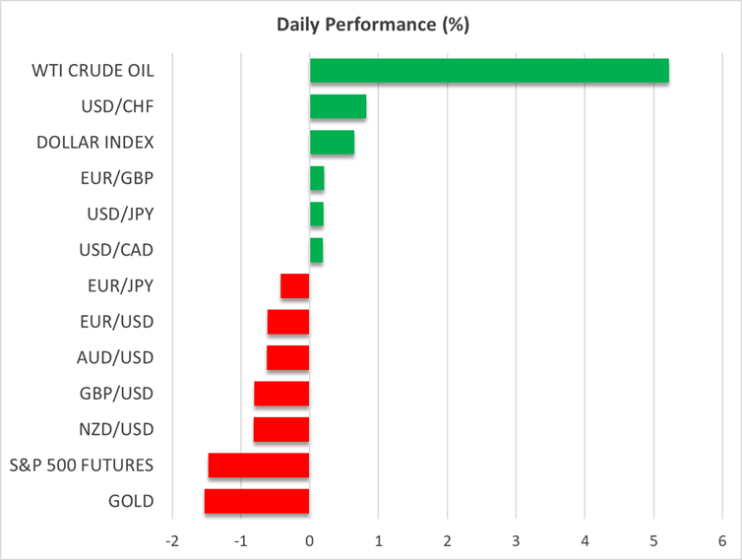Click the Daily Performance (%) chart title
742x560 pixels.
(x=371, y=26)
